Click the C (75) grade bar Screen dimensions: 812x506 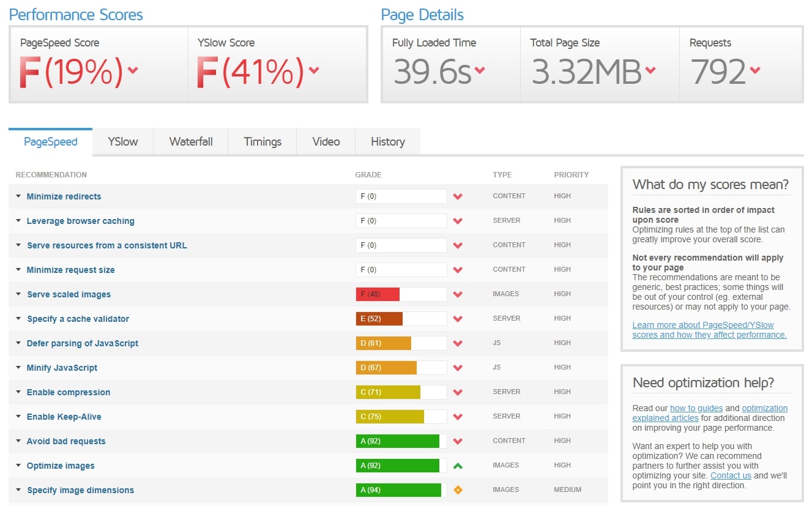click(x=401, y=417)
